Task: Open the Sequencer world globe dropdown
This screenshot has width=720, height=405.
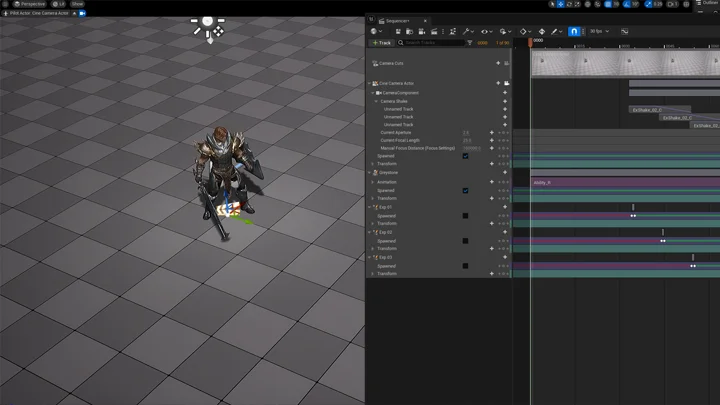Action: [x=377, y=31]
